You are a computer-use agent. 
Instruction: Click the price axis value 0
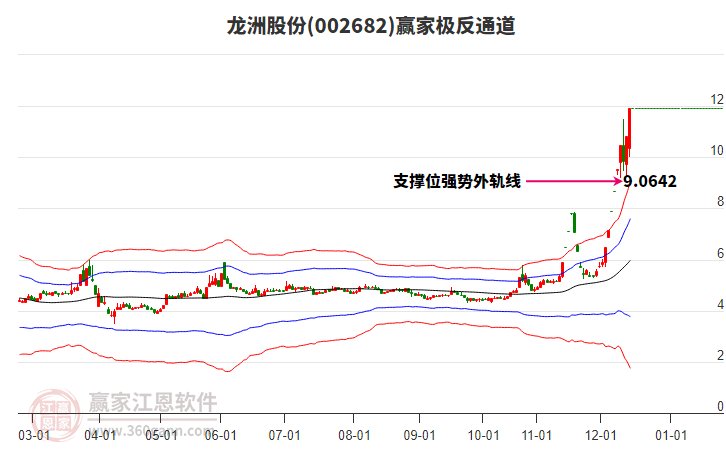[x=720, y=406]
